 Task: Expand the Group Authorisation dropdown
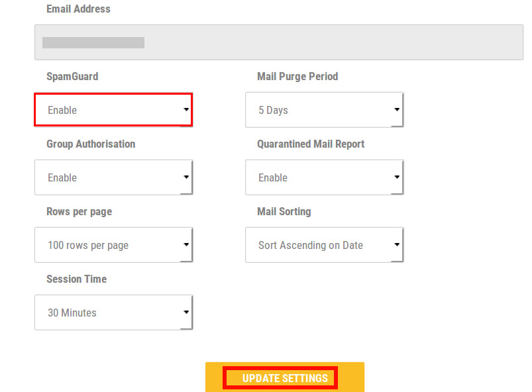tap(114, 177)
